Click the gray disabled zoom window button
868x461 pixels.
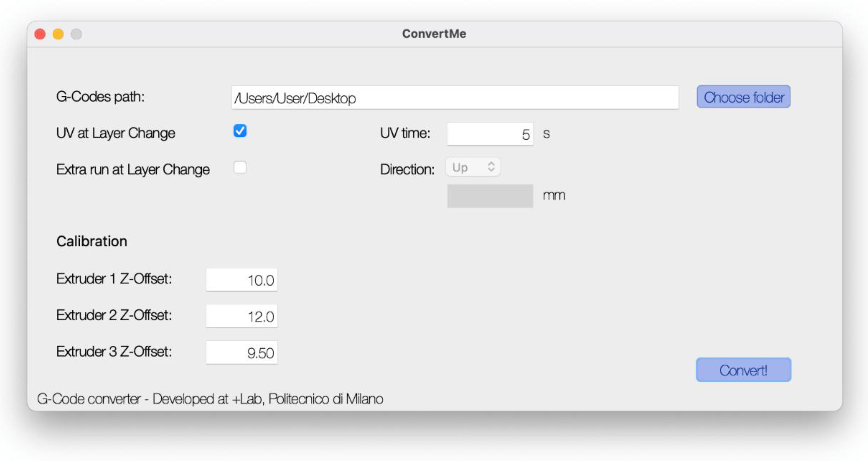tap(77, 34)
